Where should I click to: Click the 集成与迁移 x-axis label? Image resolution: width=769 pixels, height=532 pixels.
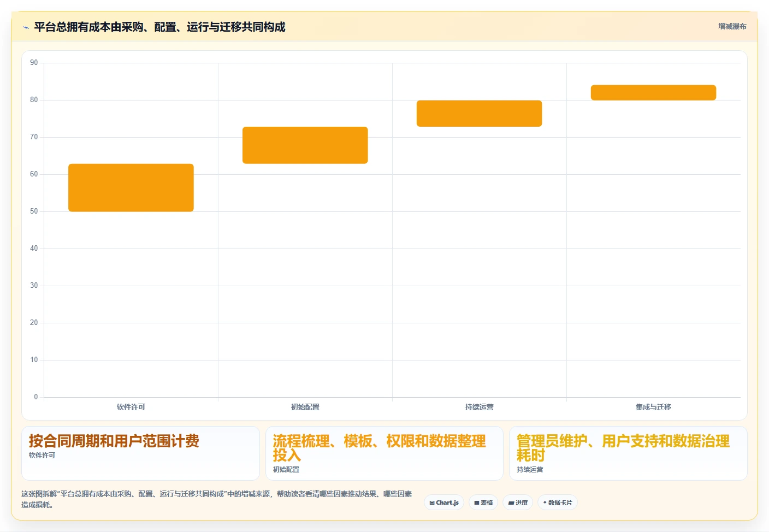tap(653, 407)
